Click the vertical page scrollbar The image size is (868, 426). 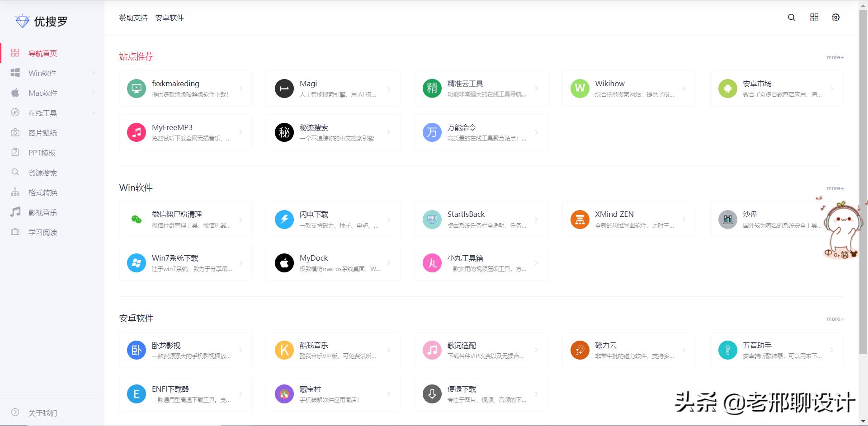pos(863,181)
